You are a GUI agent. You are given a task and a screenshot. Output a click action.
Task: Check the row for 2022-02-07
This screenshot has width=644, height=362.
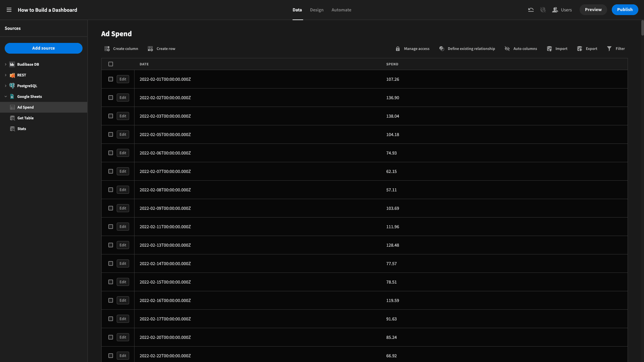111,171
